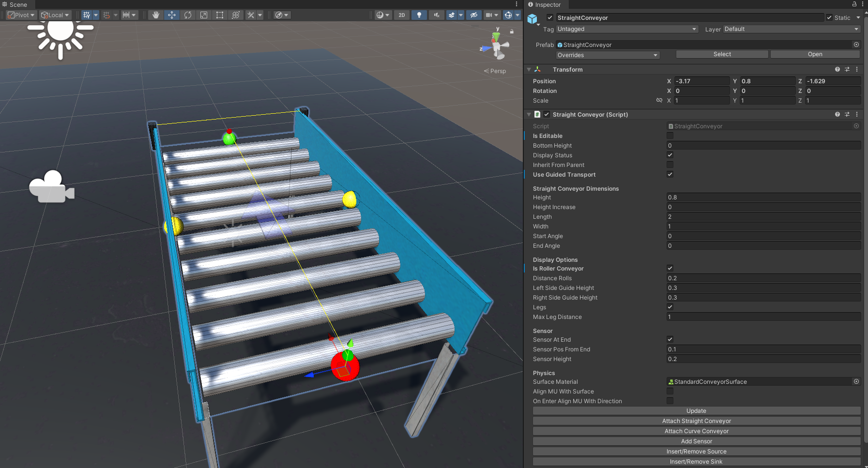The image size is (868, 468).
Task: Uncheck Use Guided Transport
Action: [670, 175]
